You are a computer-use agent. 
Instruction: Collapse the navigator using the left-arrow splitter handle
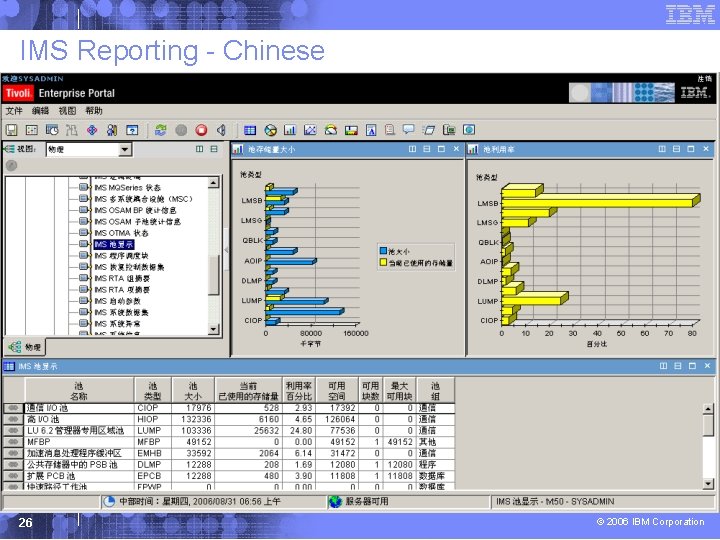coord(226,250)
